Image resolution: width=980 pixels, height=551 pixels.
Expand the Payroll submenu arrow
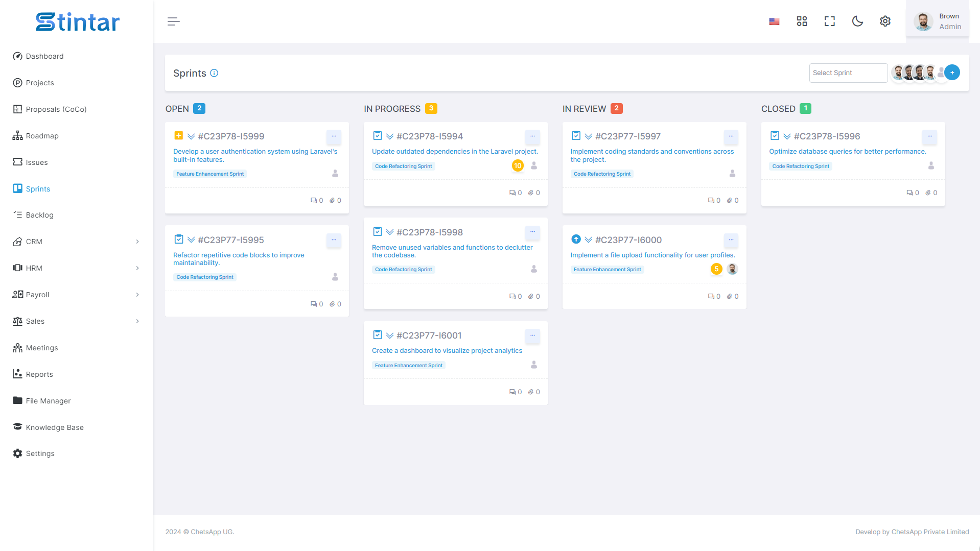(x=137, y=295)
